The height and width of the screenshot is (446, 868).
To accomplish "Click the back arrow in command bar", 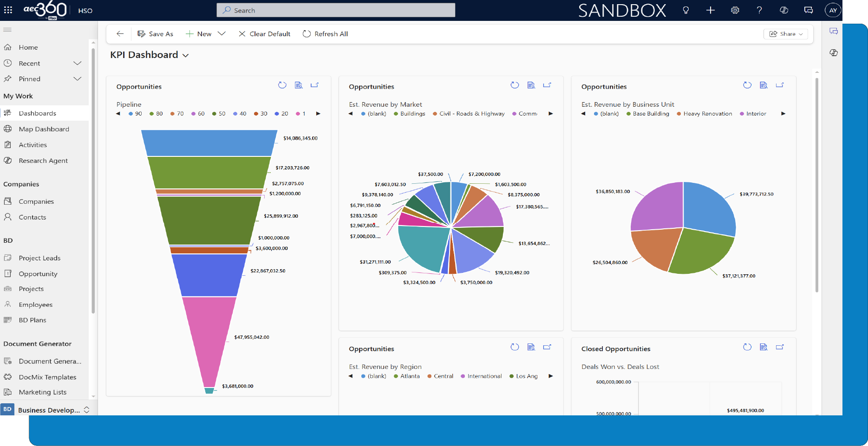I will coord(120,34).
